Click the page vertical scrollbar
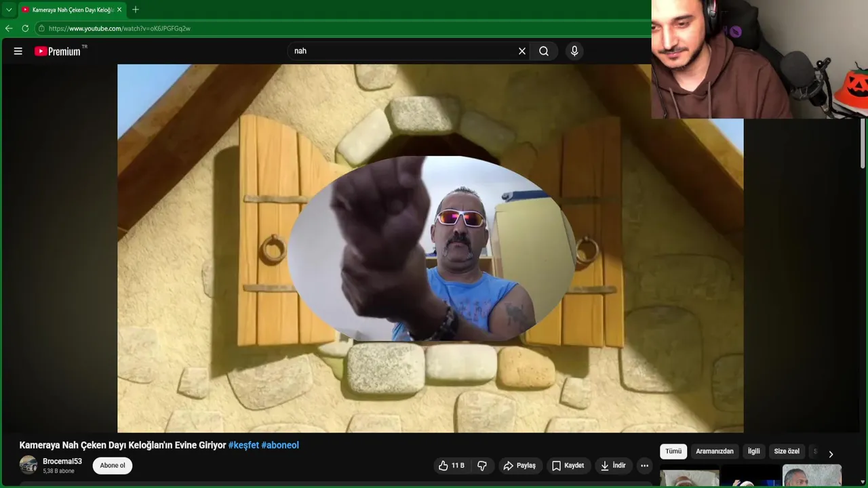 863,142
